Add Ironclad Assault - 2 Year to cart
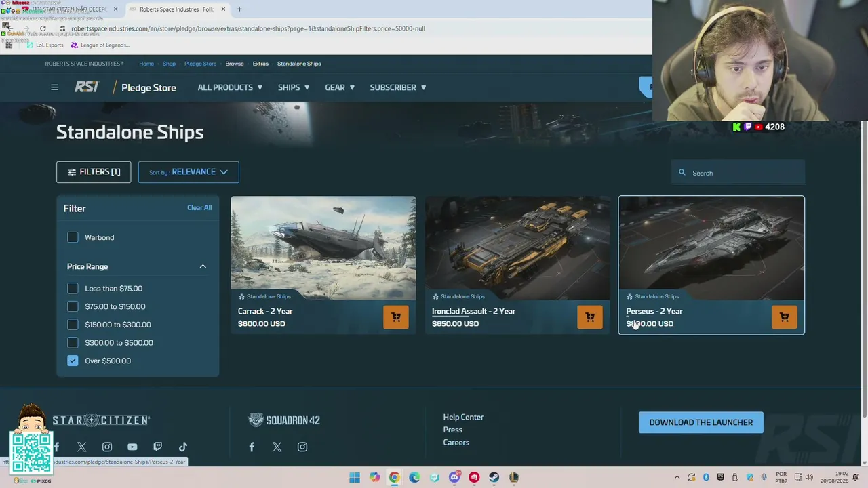 (590, 317)
